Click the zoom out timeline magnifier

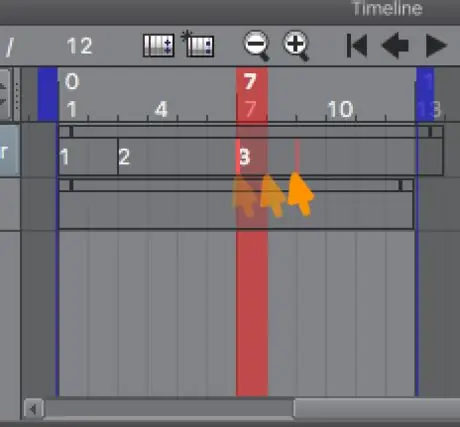(257, 46)
